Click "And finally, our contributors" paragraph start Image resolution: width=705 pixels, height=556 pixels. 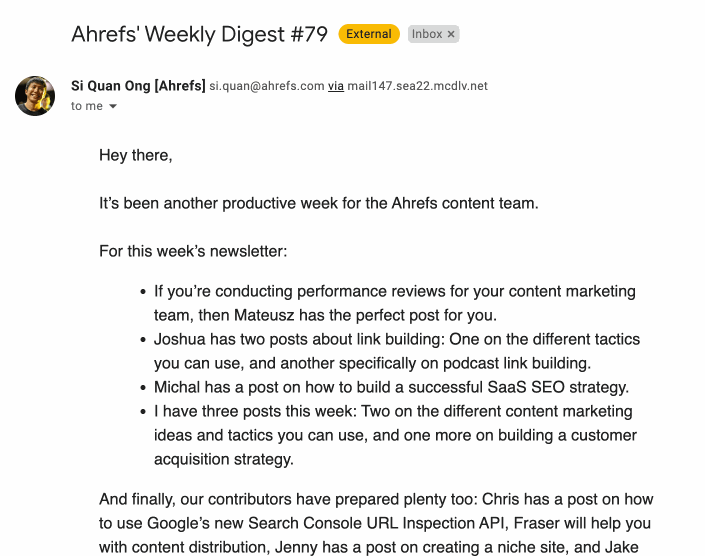coord(211,500)
